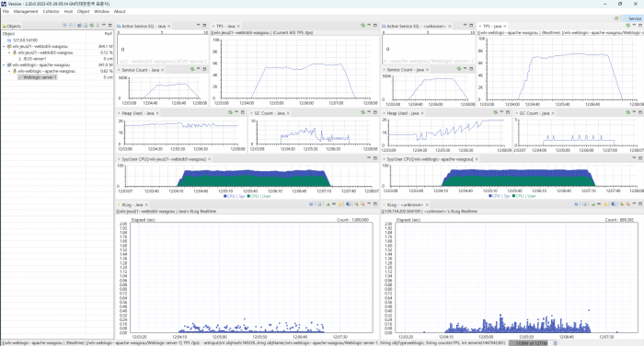Viewport: 644px width, 346px height.
Task: Click warning triangle icon in XLog - Java toolbar
Action: (x=340, y=204)
